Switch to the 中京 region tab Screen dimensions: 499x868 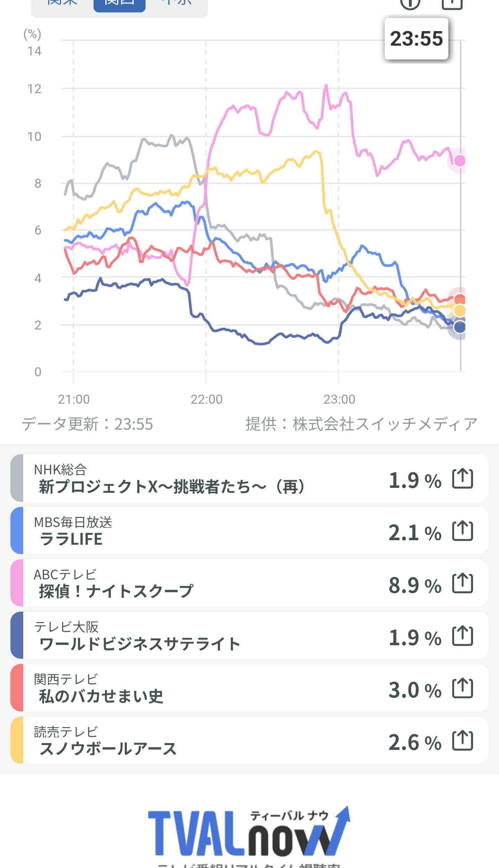pyautogui.click(x=177, y=3)
